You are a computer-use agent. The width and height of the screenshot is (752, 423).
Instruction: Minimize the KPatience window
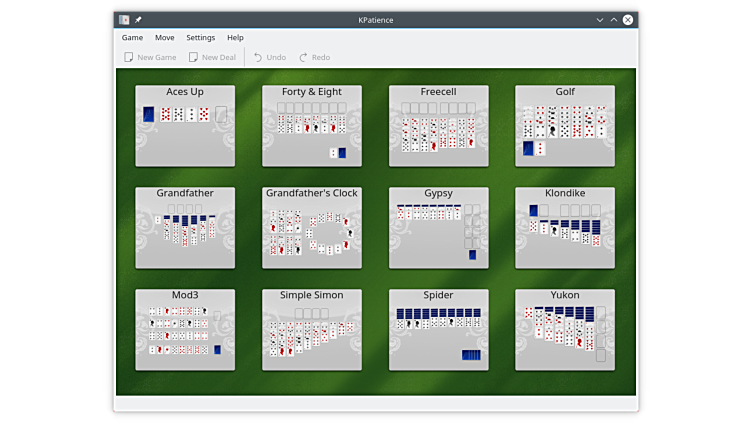tap(600, 19)
